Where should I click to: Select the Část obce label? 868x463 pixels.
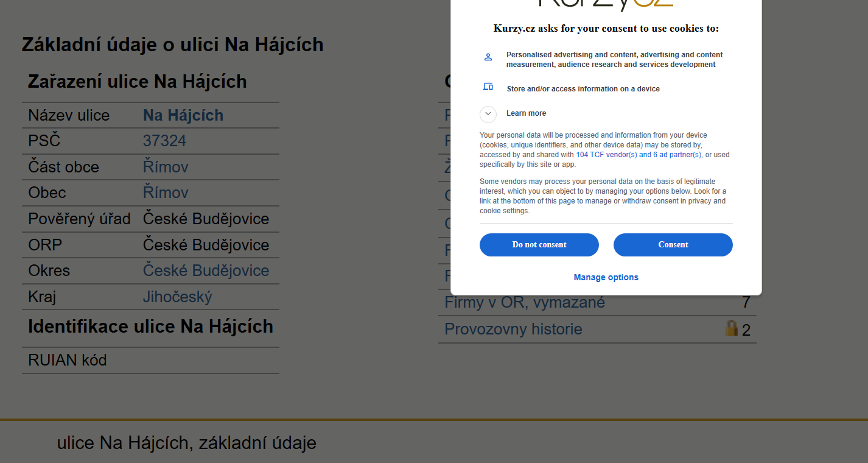click(x=63, y=167)
